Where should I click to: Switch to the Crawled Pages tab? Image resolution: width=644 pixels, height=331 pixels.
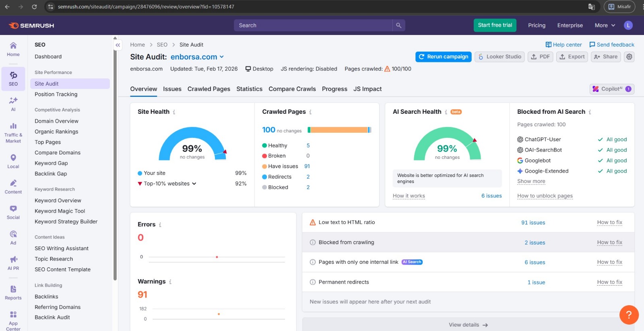pyautogui.click(x=209, y=89)
